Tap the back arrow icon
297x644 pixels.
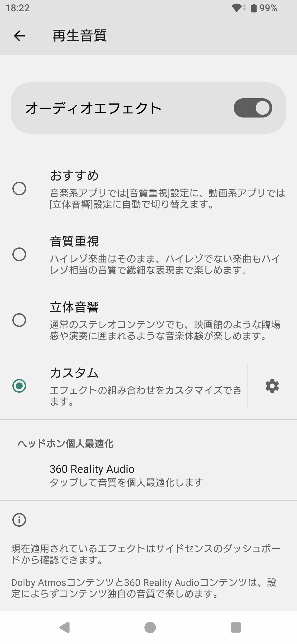pos(19,36)
